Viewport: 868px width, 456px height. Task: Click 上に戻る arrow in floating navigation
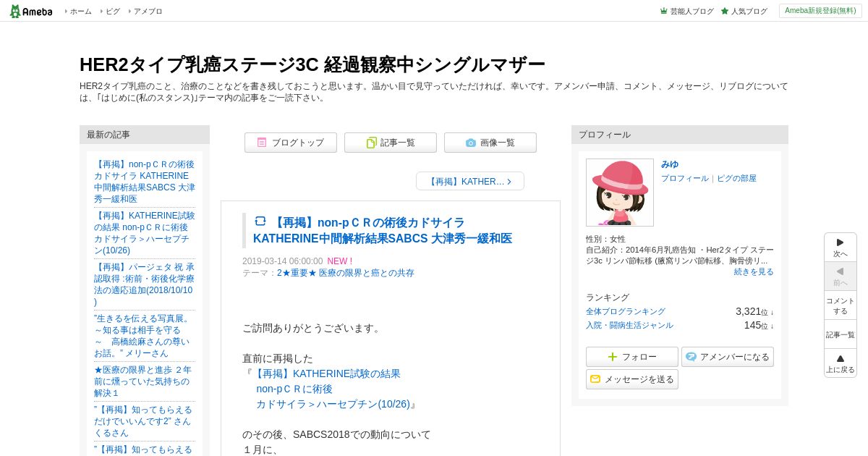point(841,363)
